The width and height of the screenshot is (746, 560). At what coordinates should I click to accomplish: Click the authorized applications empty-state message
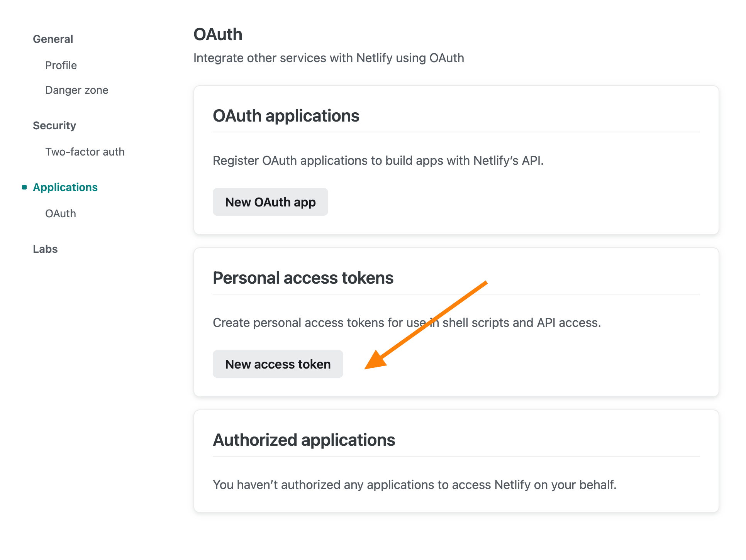(x=415, y=485)
